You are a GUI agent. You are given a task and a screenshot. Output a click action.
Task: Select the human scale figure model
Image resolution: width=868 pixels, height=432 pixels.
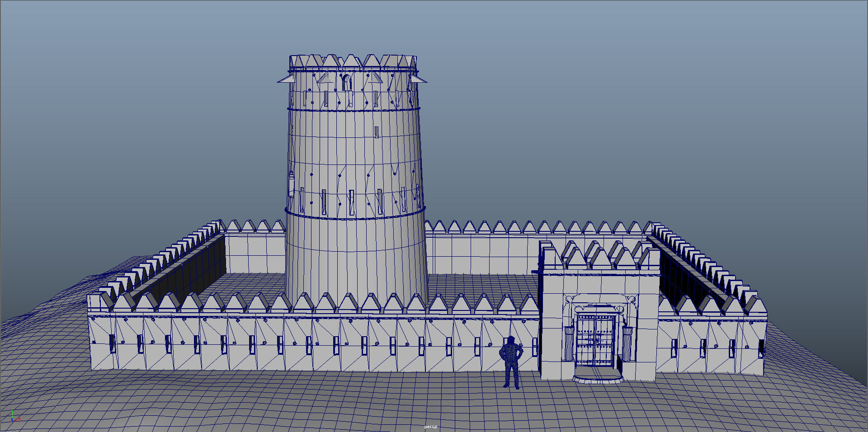(x=511, y=362)
